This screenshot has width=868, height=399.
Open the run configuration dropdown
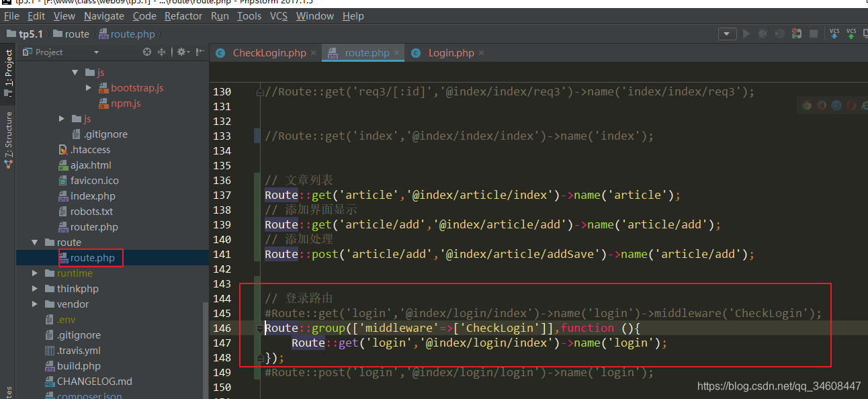[x=728, y=34]
